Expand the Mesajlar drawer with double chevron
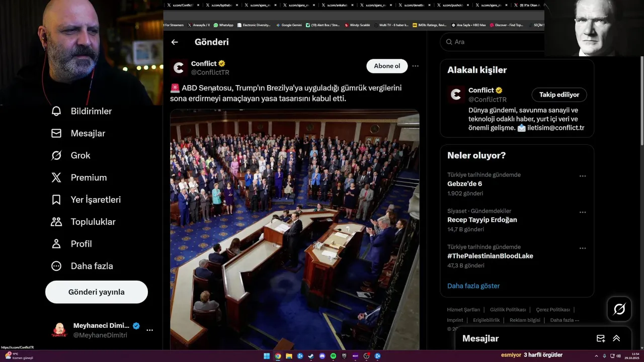The width and height of the screenshot is (644, 362). click(x=616, y=338)
